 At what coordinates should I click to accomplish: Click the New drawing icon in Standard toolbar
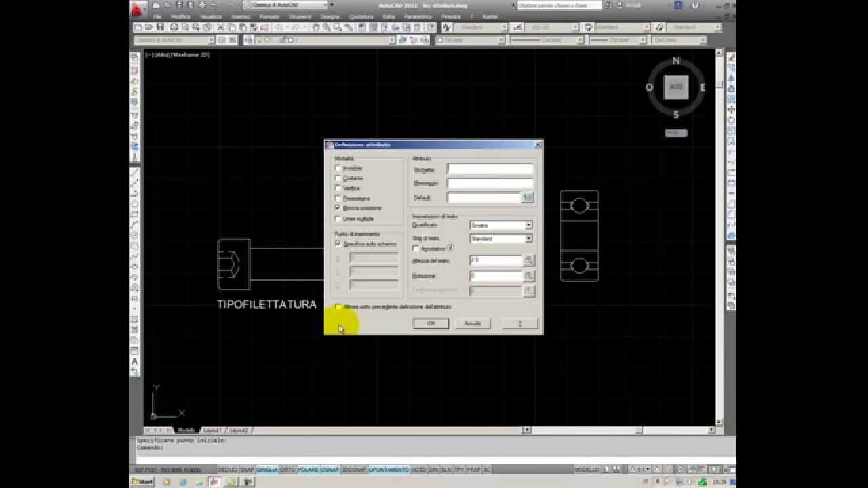click(x=138, y=27)
